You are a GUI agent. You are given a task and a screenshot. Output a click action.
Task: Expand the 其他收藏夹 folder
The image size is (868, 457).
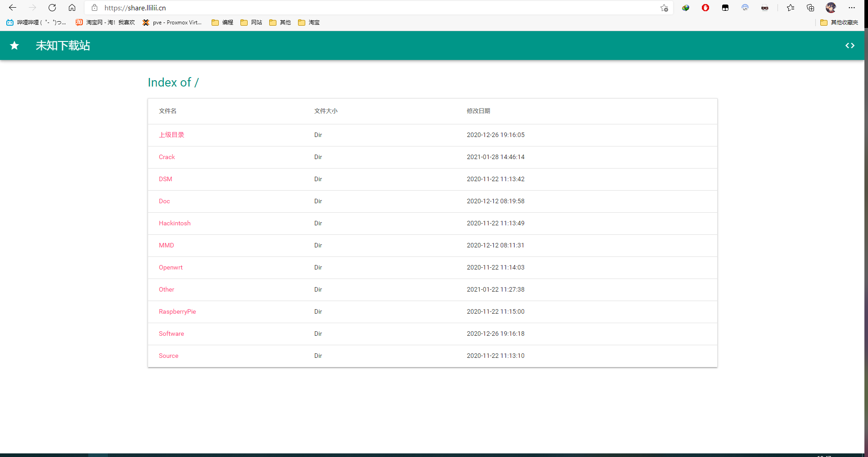click(839, 23)
